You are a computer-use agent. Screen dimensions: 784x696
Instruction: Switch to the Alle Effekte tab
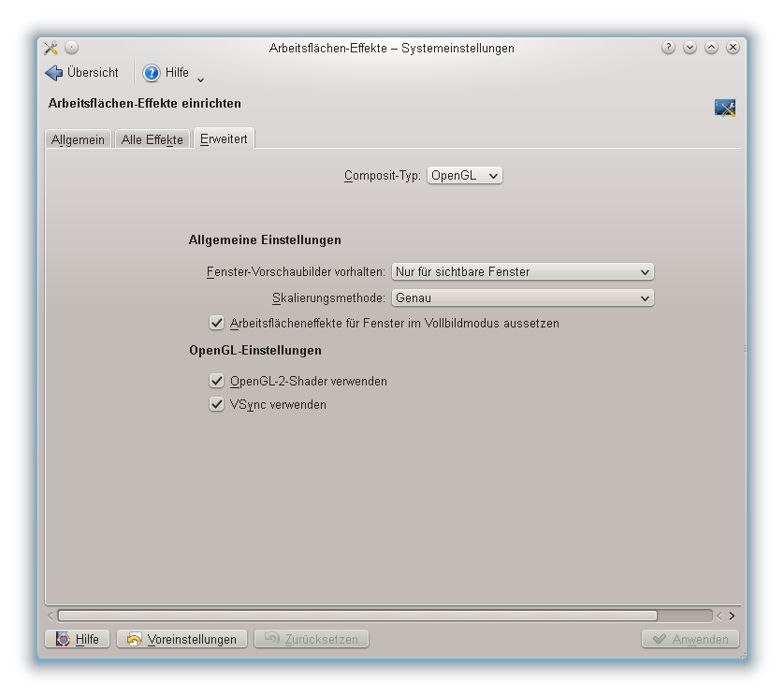coord(152,139)
